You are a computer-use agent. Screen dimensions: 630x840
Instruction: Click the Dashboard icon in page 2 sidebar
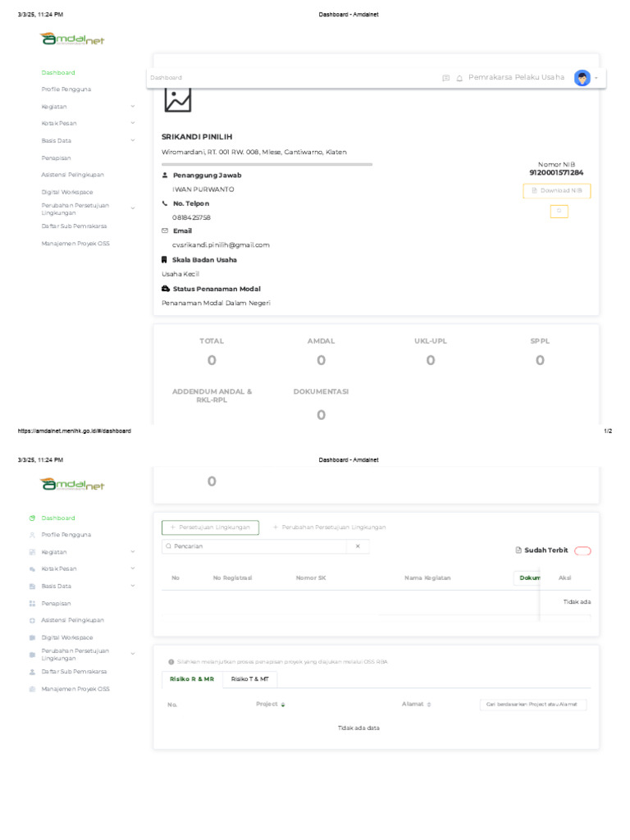coord(32,518)
